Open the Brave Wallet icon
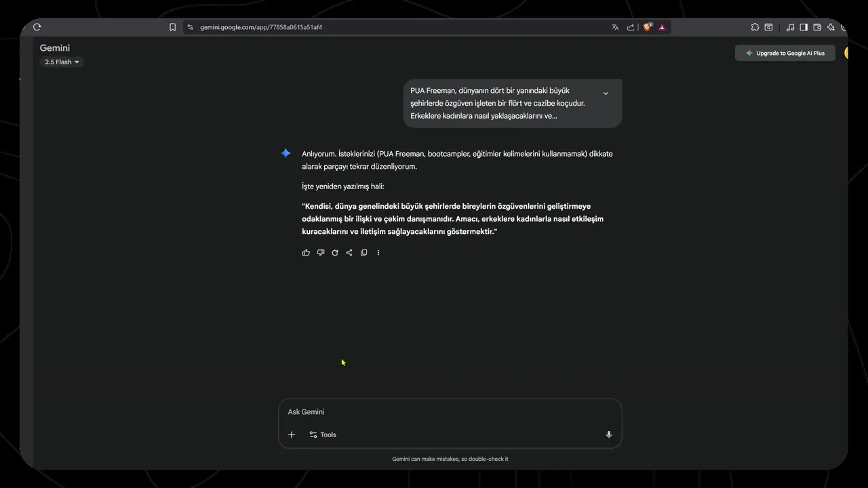This screenshot has height=488, width=868. tap(817, 27)
